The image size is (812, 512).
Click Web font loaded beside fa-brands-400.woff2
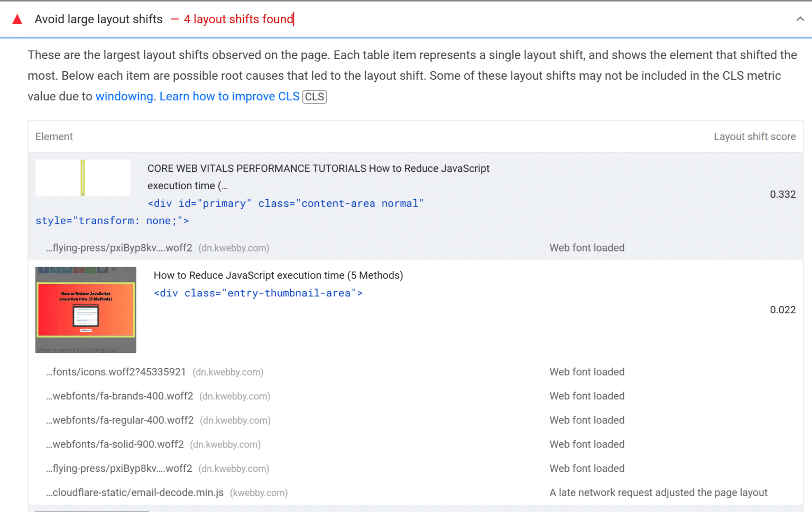587,396
